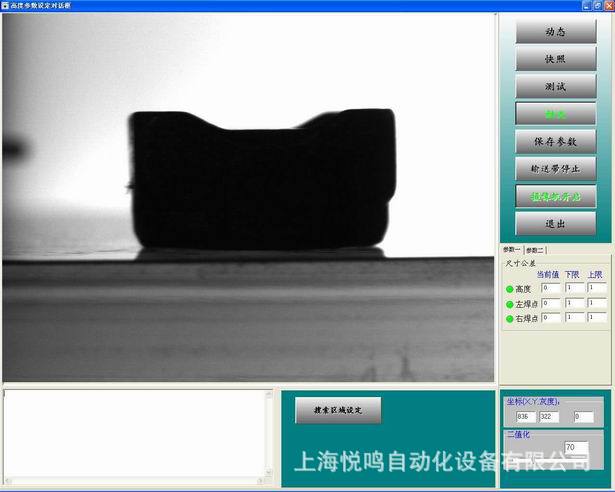Open 搜索区域设定 search region settings
Viewport: 615px width, 492px height.
click(x=337, y=410)
